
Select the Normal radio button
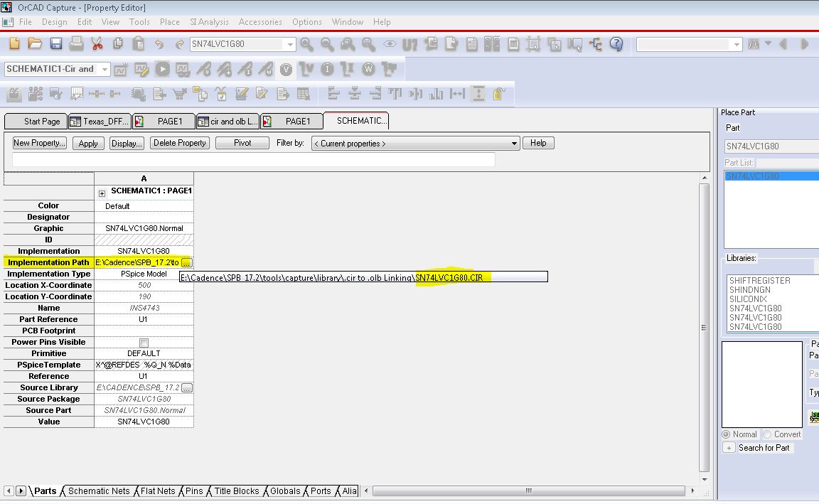pyautogui.click(x=726, y=434)
